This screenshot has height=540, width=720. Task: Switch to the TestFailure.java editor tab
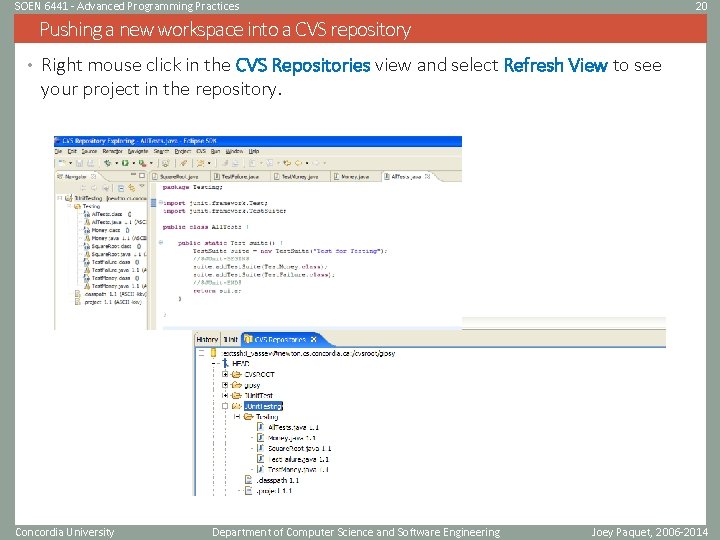[x=241, y=176]
